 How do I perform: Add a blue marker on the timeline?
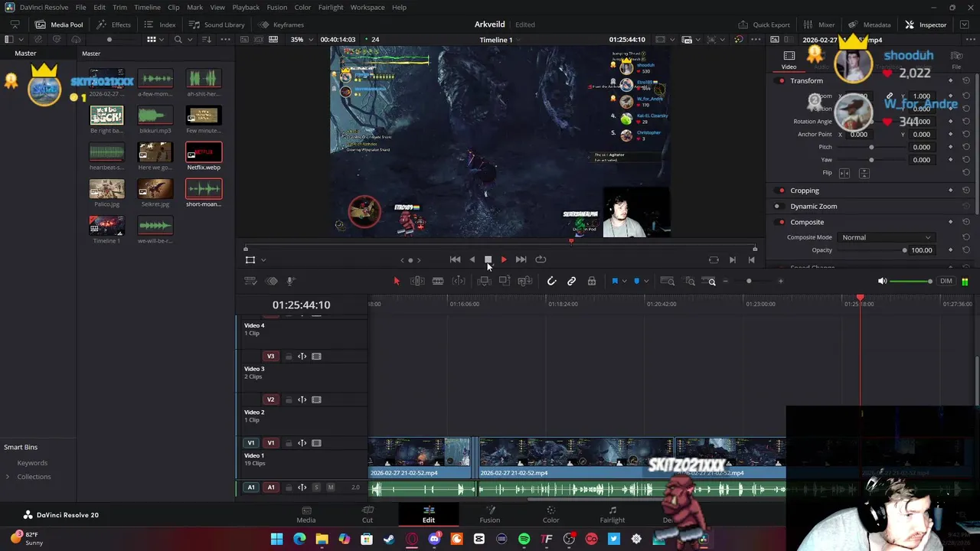coord(636,282)
